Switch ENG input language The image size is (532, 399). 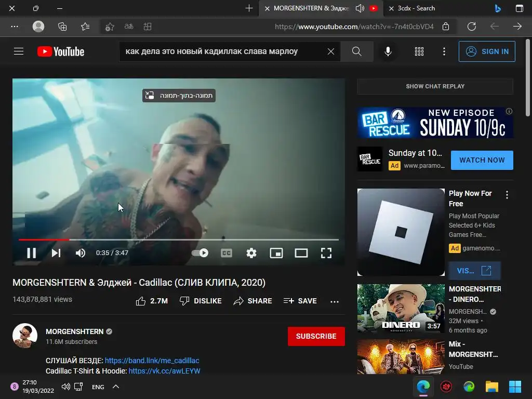tap(98, 387)
